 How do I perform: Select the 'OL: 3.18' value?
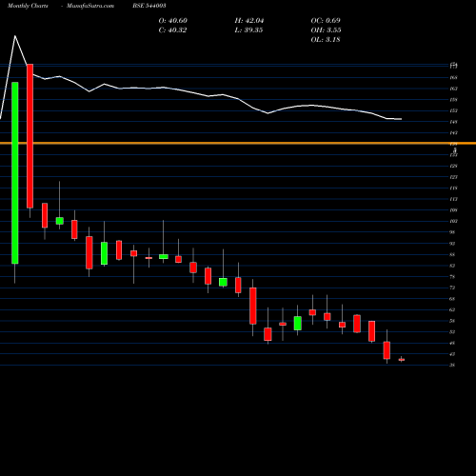point(326,40)
